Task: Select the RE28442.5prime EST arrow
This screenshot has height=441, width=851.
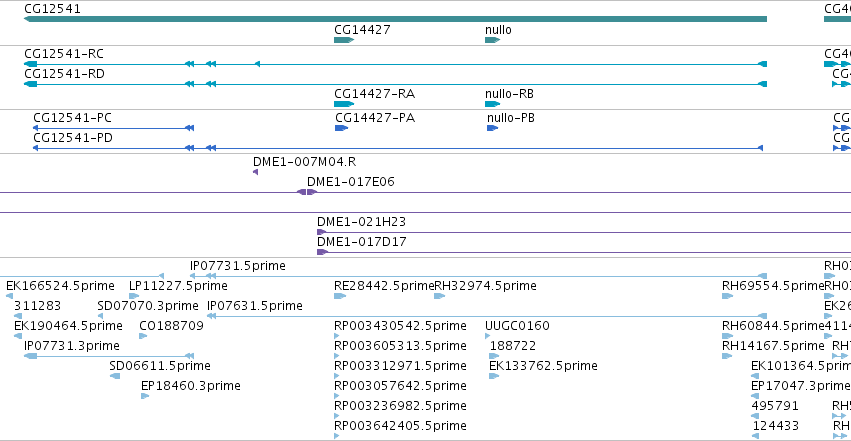Action: click(x=340, y=296)
